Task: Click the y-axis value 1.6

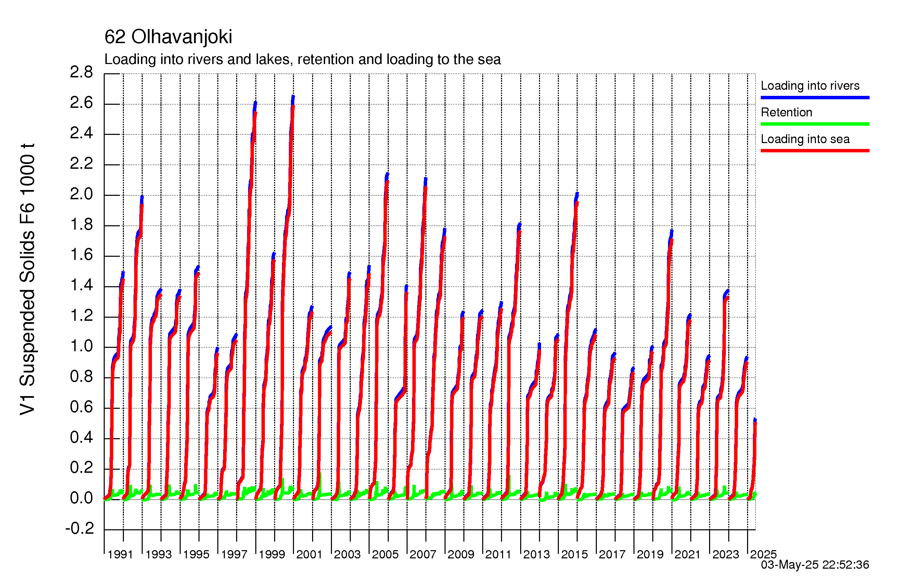Action: (81, 255)
